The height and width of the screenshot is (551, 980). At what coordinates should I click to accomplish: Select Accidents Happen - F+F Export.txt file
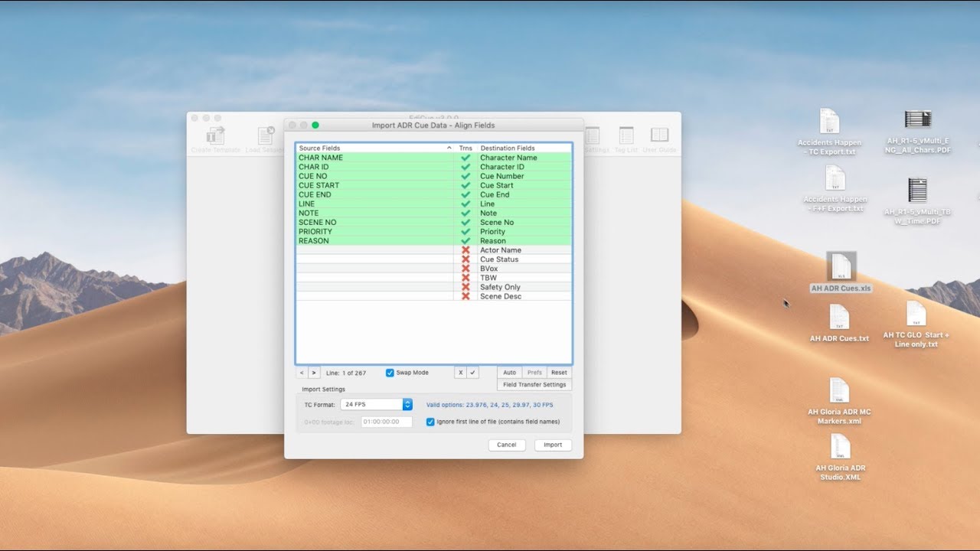click(835, 189)
